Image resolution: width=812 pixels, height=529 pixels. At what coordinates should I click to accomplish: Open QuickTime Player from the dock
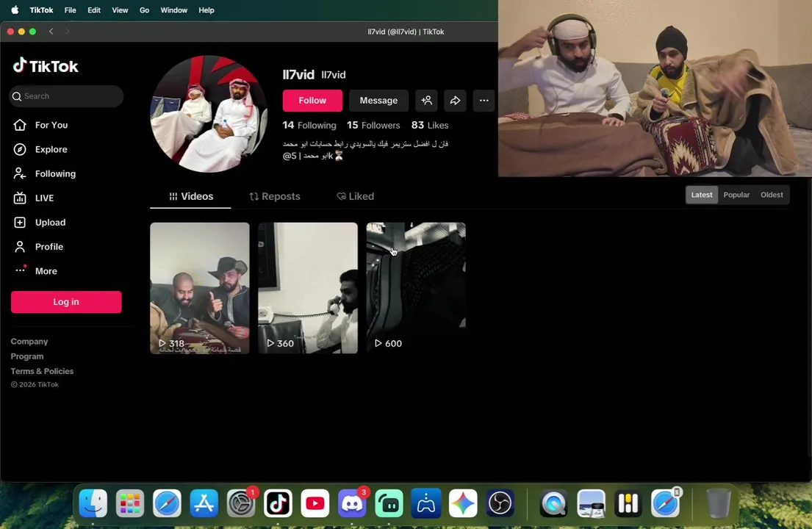(553, 503)
